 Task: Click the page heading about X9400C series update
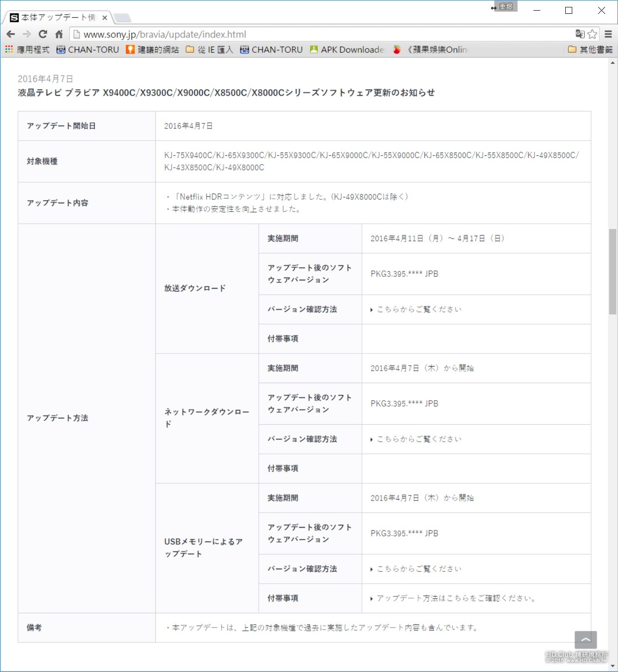(226, 92)
